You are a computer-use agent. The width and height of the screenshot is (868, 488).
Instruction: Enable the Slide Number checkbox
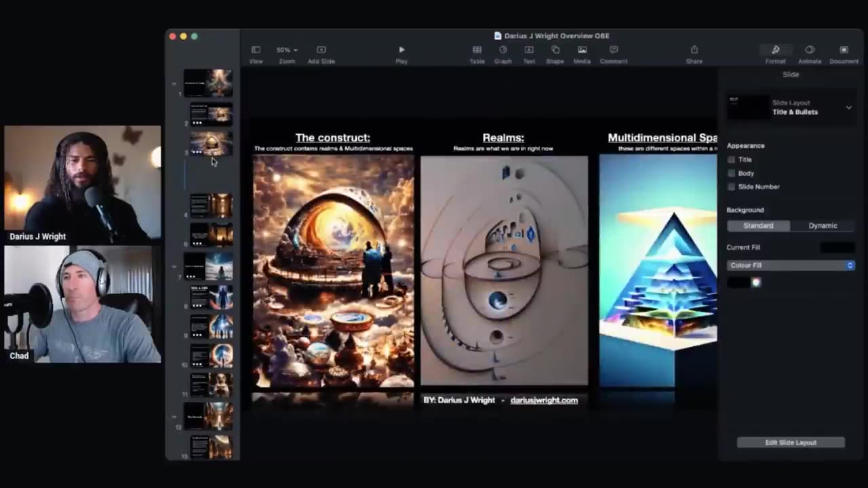pos(731,187)
